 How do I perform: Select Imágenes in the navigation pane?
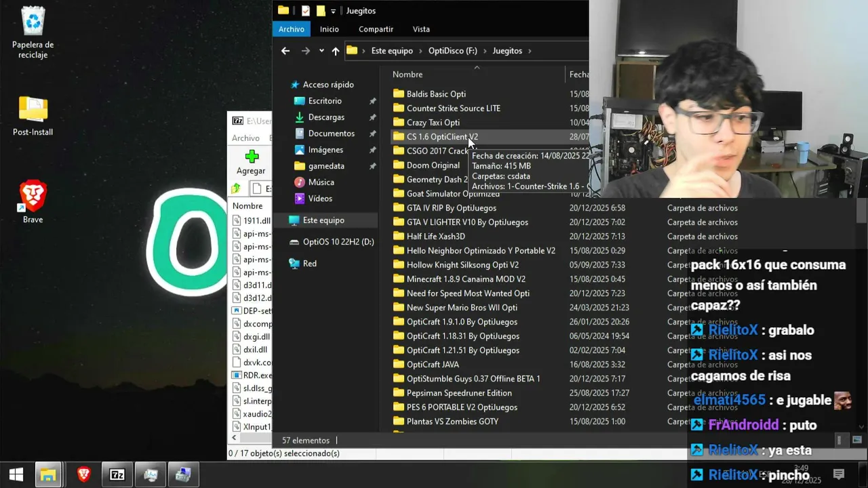pos(325,150)
